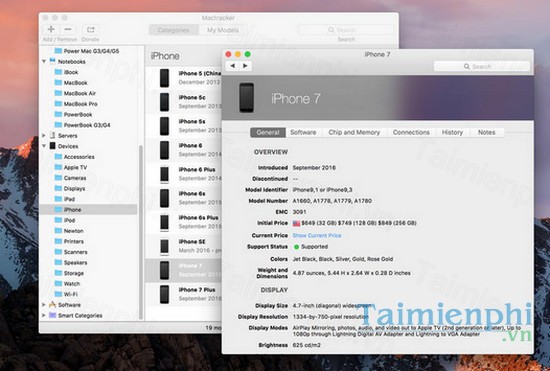Click the Remove (−) toolbar button in Mactracker
Image resolution: width=550 pixels, height=371 pixels.
pyautogui.click(x=68, y=29)
